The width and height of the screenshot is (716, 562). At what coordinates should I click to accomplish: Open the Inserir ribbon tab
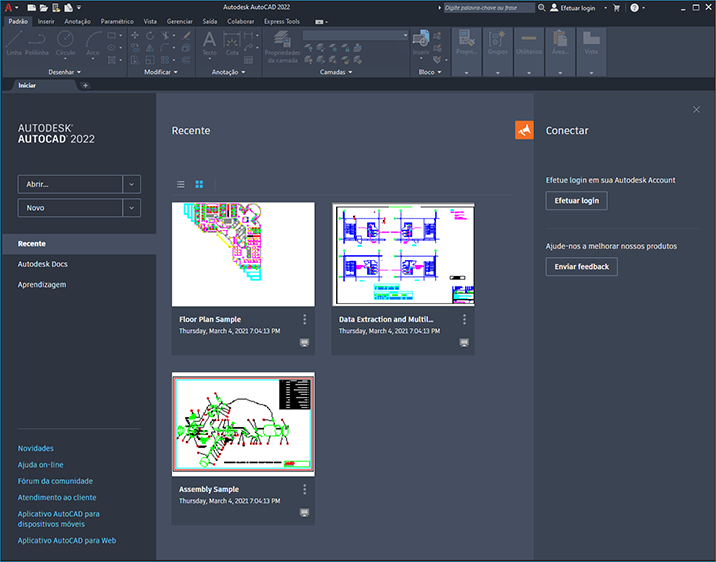click(x=46, y=21)
